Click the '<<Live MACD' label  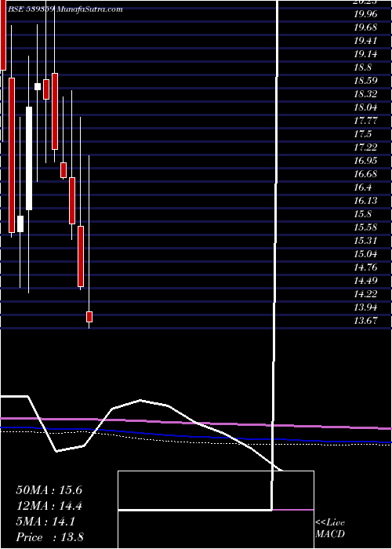tap(330, 529)
